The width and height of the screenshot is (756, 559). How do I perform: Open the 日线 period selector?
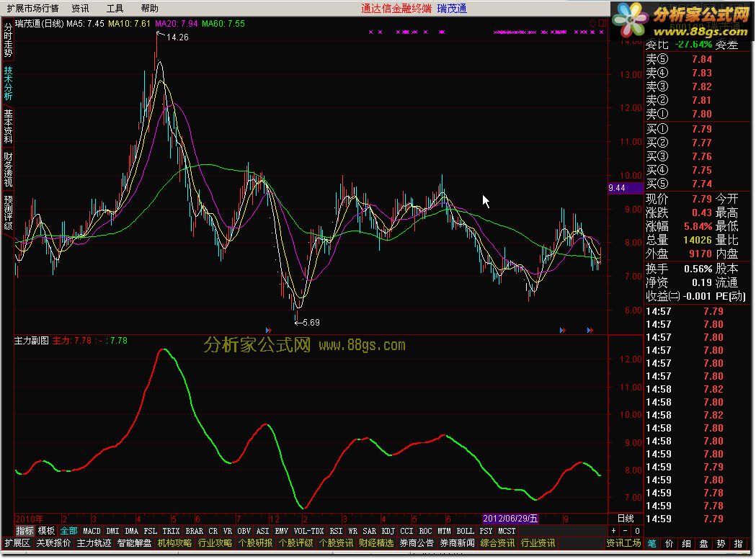[x=626, y=519]
